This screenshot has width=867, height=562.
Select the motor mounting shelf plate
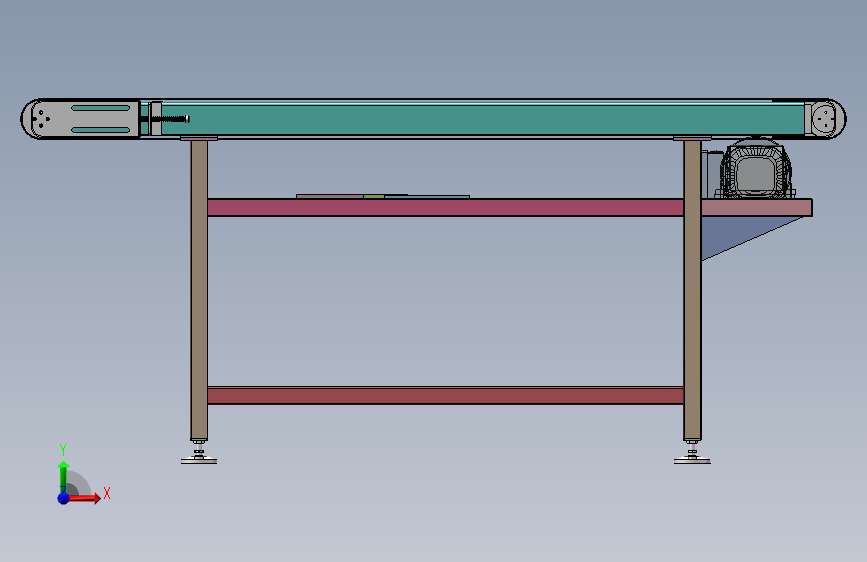pos(756,207)
